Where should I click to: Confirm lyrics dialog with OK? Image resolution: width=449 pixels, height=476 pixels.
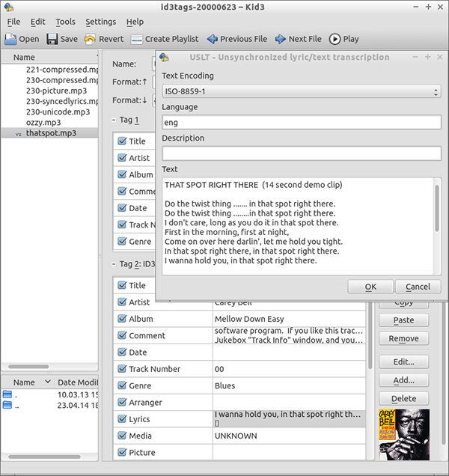(x=370, y=287)
